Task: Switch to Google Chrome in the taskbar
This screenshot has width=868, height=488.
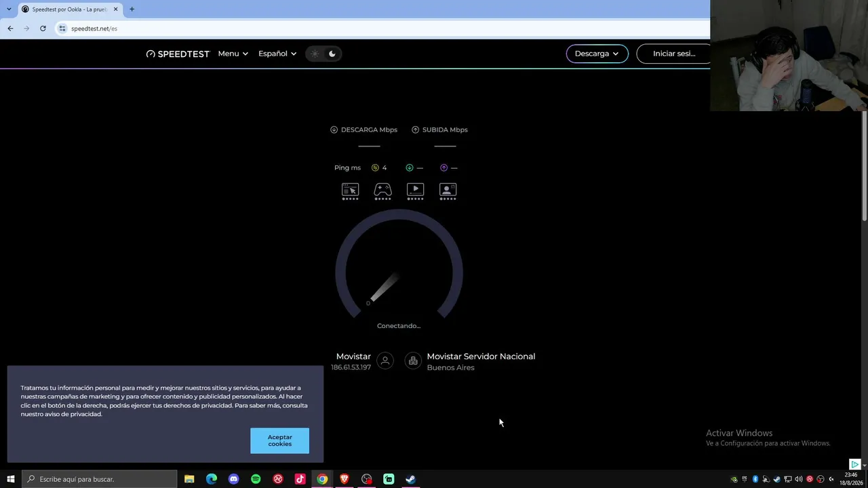Action: [x=322, y=479]
